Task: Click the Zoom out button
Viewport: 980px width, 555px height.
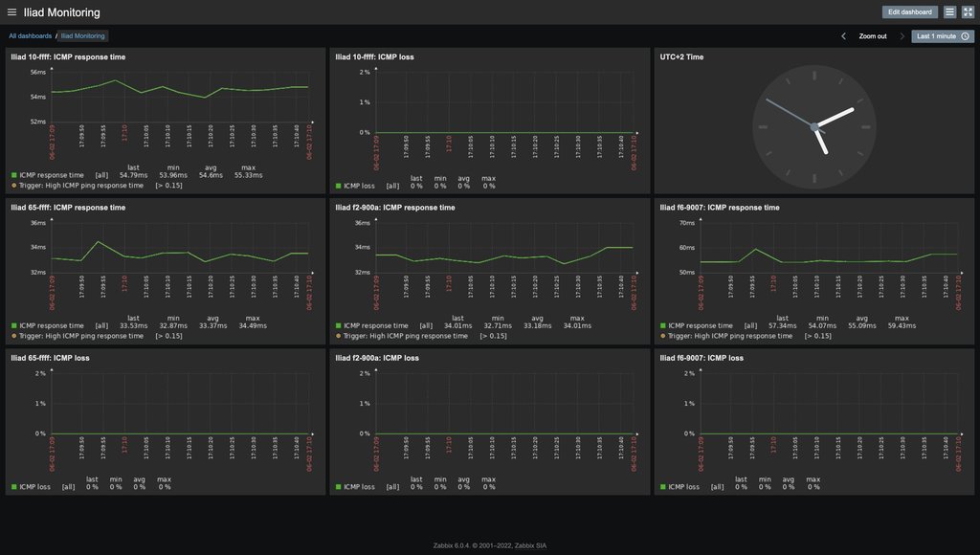Action: pyautogui.click(x=873, y=36)
